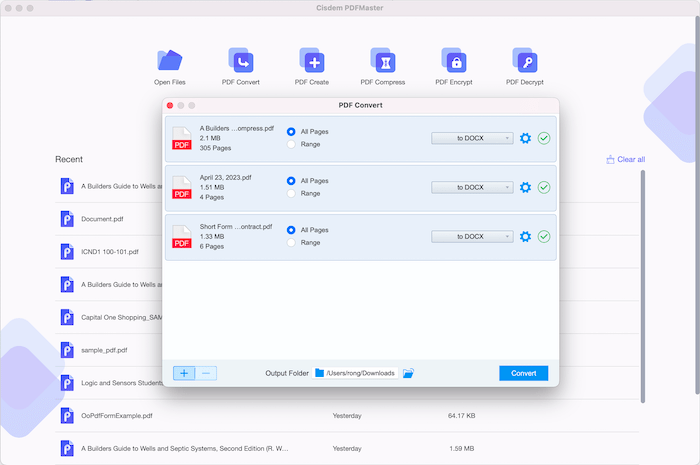Screen dimensions: 700x465
Task: Open format dropdown for April 23, 2023.pdf
Action: click(x=472, y=187)
